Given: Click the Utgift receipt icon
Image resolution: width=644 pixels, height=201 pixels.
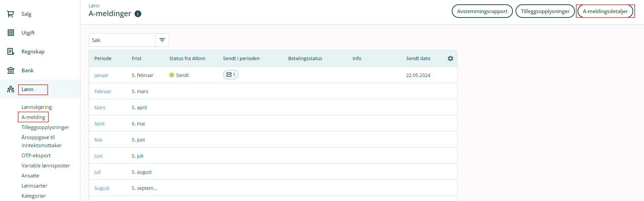Looking at the screenshot, I should tap(11, 33).
